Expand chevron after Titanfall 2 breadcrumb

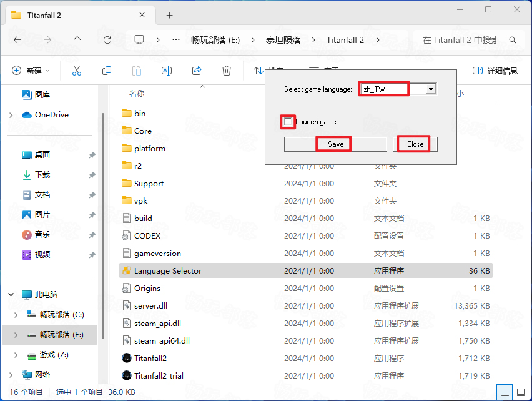point(378,40)
